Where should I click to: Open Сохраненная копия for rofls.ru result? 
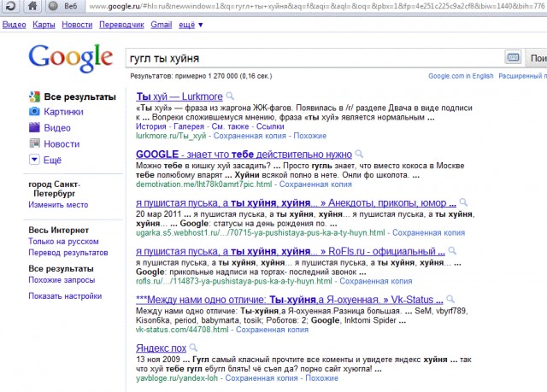coord(376,281)
